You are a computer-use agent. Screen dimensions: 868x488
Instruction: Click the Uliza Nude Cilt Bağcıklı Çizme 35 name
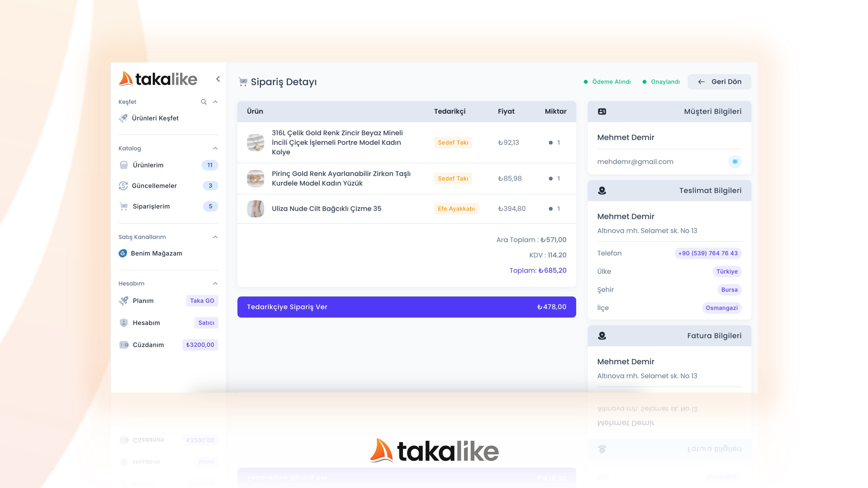(327, 209)
